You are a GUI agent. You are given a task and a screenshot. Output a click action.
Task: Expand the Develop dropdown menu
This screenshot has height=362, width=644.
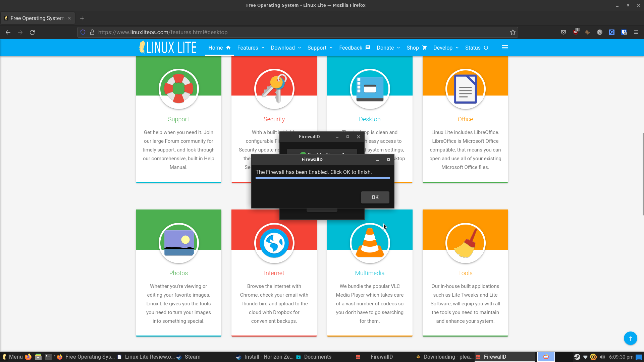(x=446, y=48)
